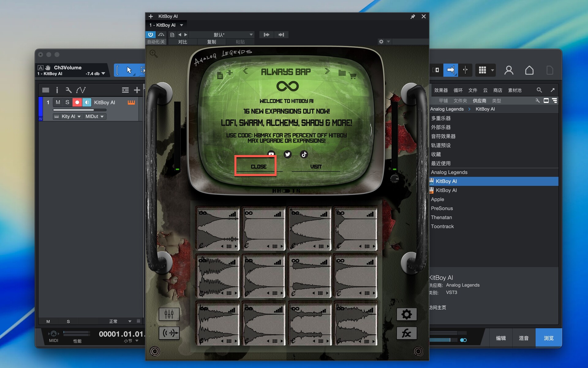588x368 pixels.
Task: Open plugin gear options icon
Action: [381, 41]
